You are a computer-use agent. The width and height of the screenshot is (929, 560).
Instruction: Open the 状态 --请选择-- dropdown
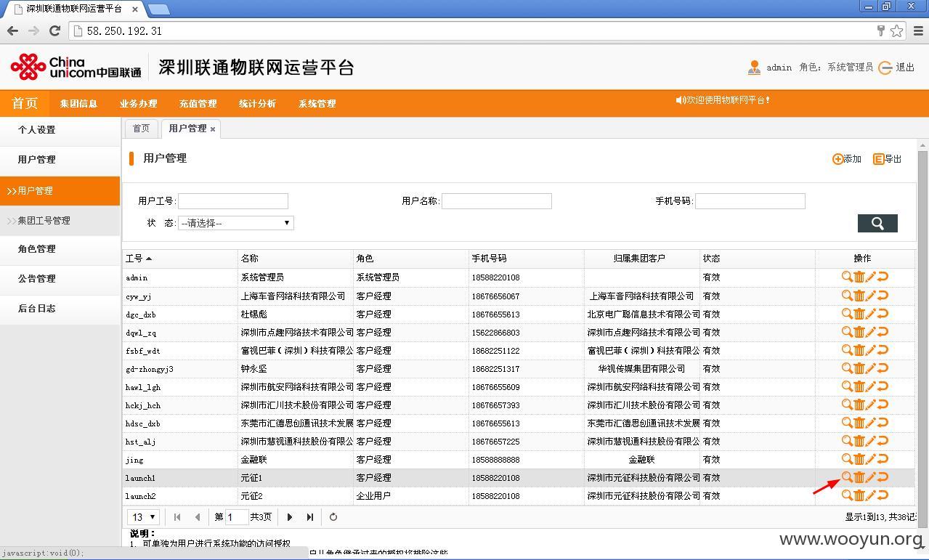[236, 223]
